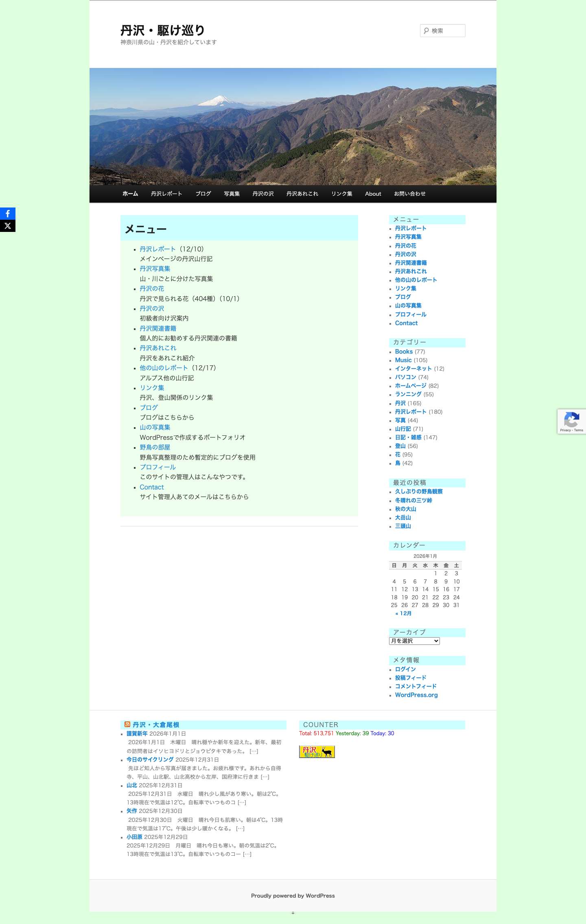Open the 登山 category link
The height and width of the screenshot is (924, 586).
click(400, 446)
